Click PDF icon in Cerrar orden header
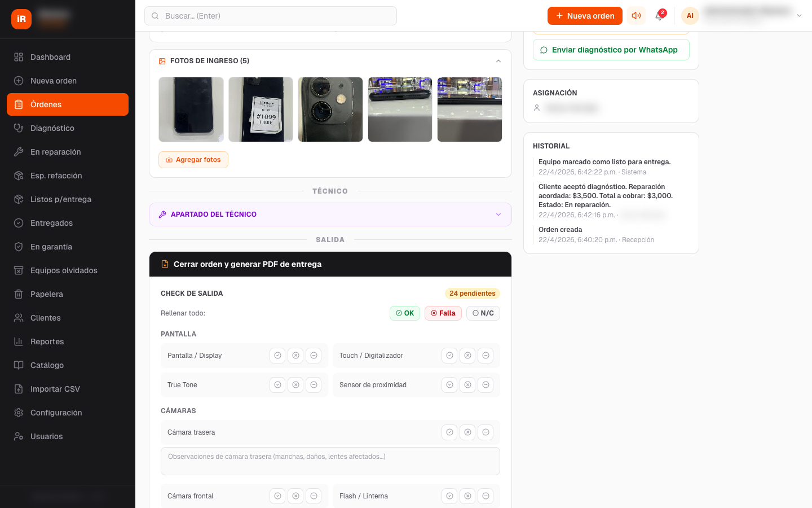The width and height of the screenshot is (812, 508). (x=165, y=264)
